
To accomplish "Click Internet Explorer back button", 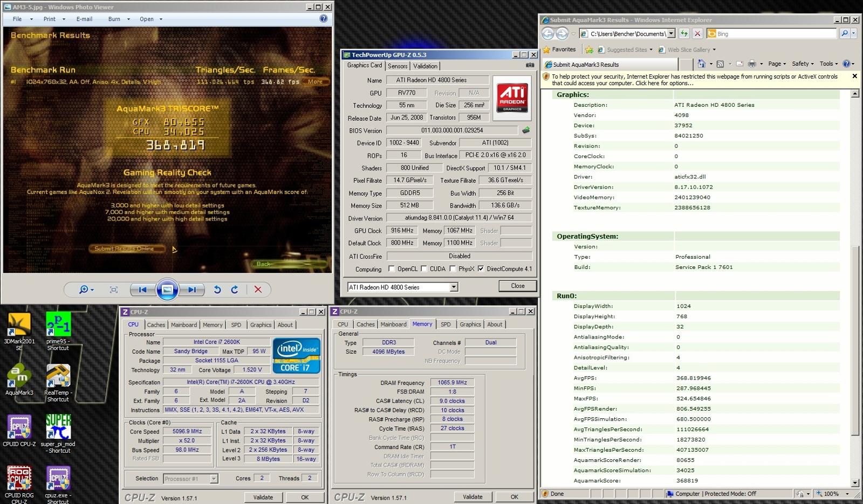I will point(548,33).
